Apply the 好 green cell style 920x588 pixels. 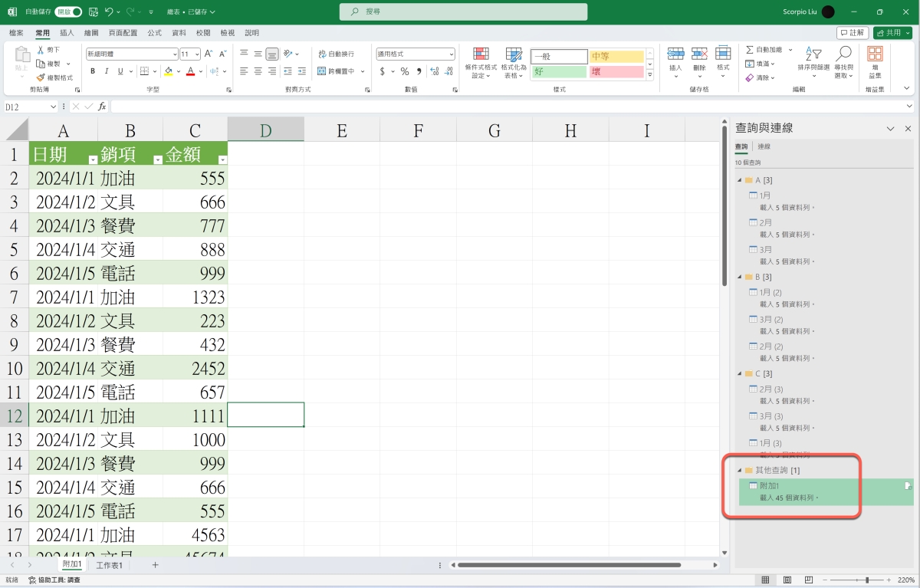[x=559, y=71]
